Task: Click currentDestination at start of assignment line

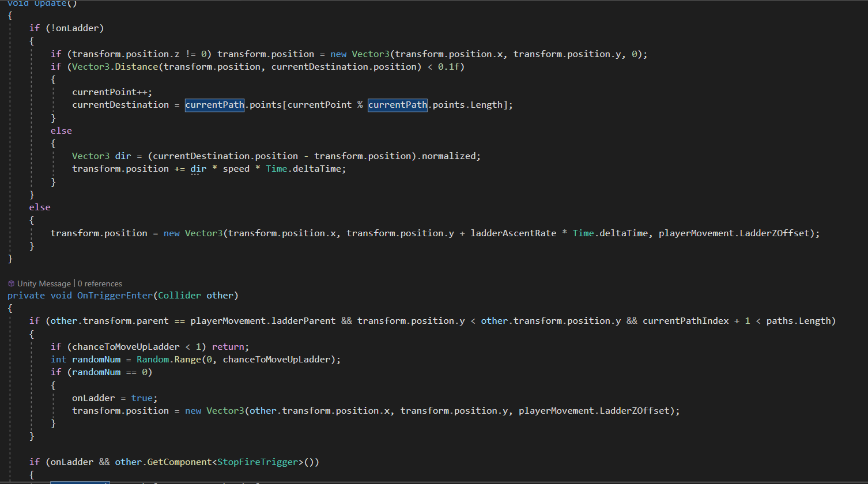Action: (x=120, y=105)
